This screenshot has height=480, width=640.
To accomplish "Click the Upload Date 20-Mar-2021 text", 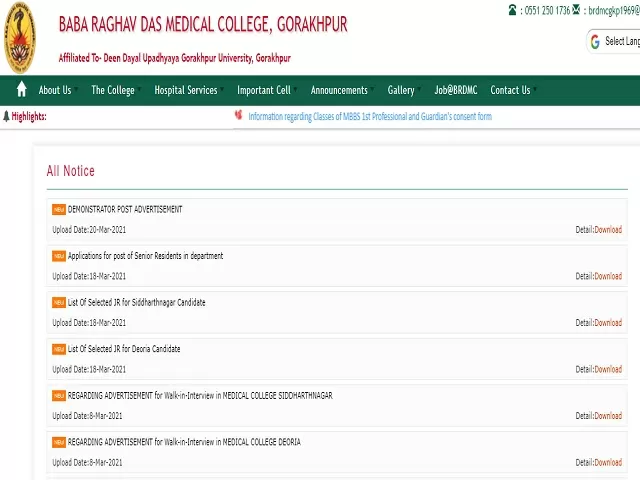I will (x=89, y=229).
